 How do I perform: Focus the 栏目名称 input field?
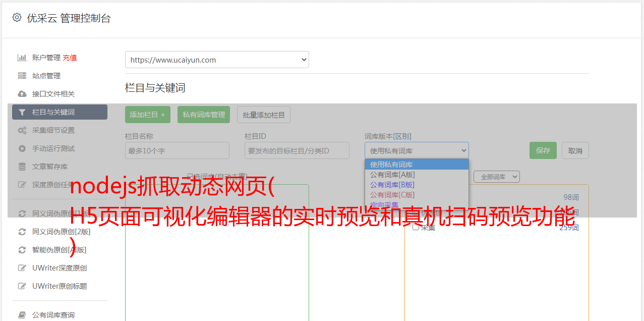[177, 150]
